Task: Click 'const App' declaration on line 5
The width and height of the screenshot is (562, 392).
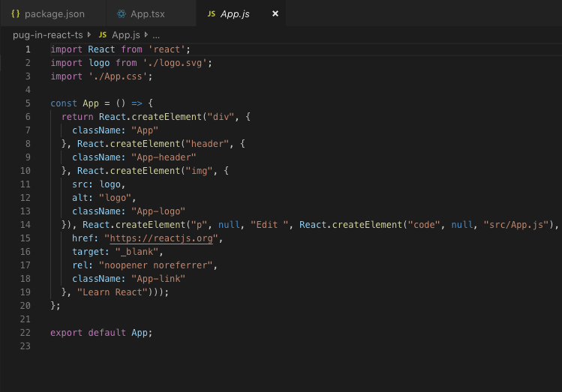Action: (74, 103)
